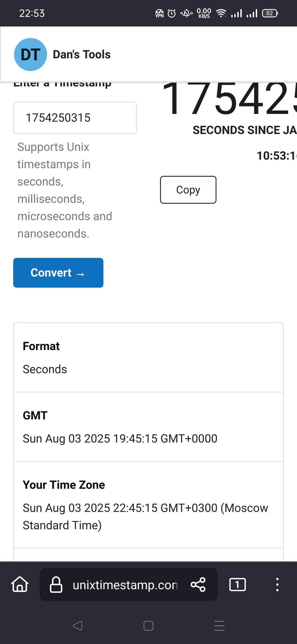Open the Android recent apps button
297x644 pixels.
point(219,626)
